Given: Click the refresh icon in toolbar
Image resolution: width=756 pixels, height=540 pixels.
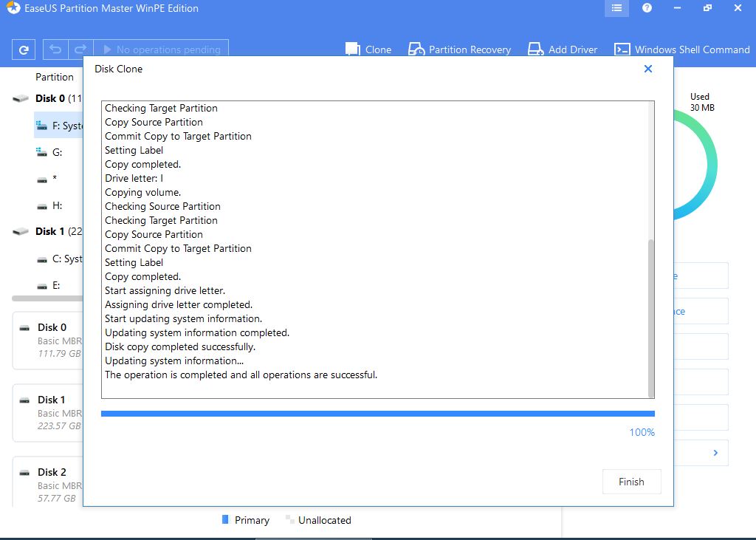Looking at the screenshot, I should [x=24, y=49].
